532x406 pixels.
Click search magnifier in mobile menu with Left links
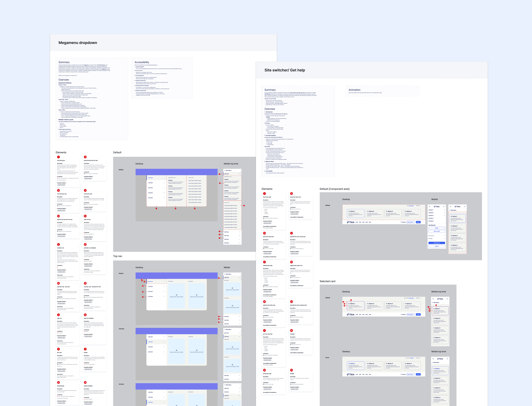[x=444, y=207]
